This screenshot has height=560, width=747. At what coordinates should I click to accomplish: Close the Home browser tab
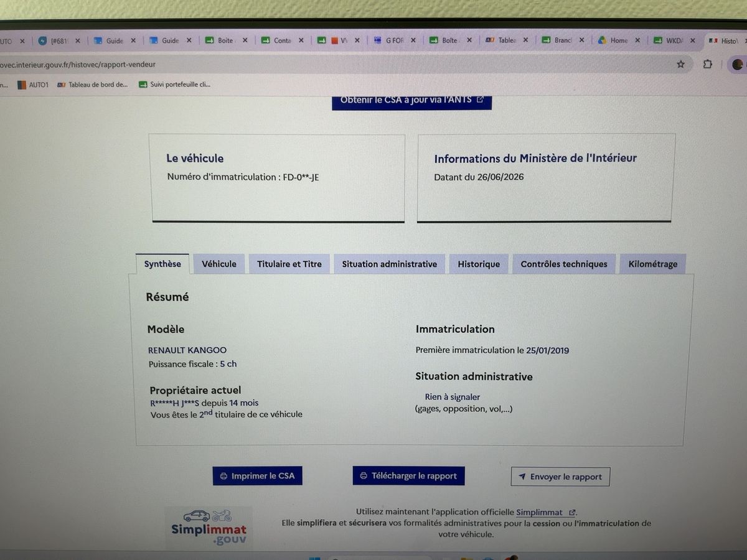point(637,40)
